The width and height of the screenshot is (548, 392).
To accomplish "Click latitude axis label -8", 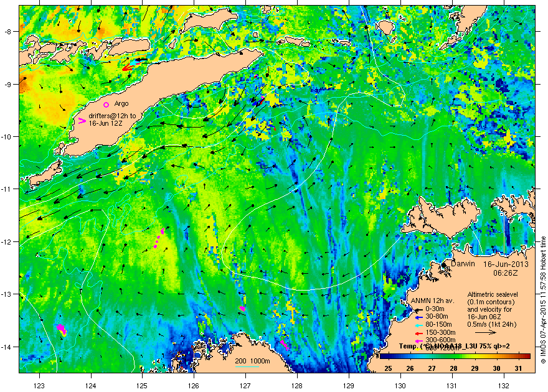I will [9, 32].
